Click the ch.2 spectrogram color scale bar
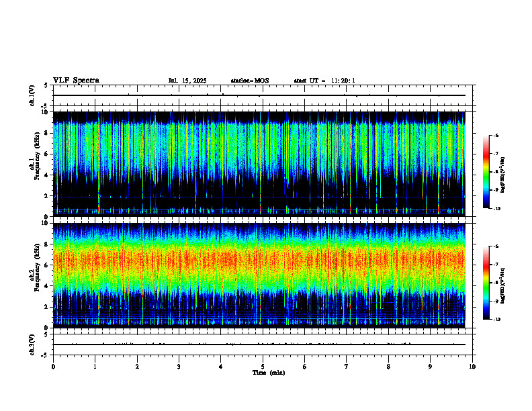This screenshot has height=411, width=532. click(486, 283)
